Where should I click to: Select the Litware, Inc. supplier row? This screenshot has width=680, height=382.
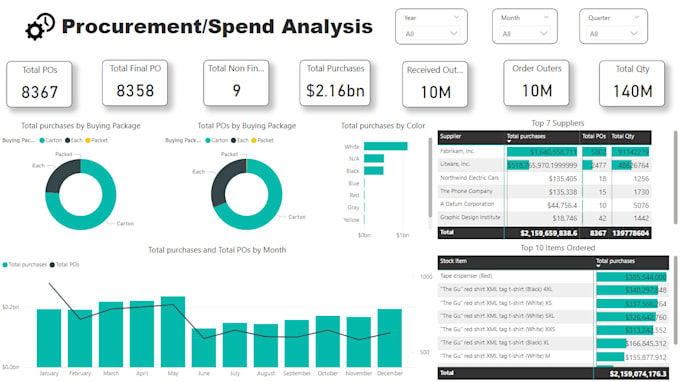tap(544, 165)
